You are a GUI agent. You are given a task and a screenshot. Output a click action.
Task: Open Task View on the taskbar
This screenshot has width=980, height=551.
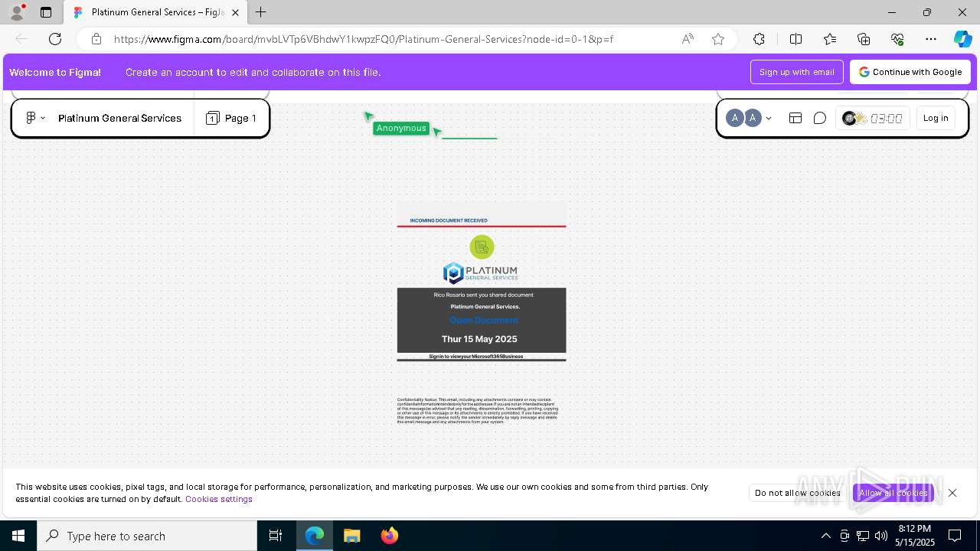tap(276, 536)
